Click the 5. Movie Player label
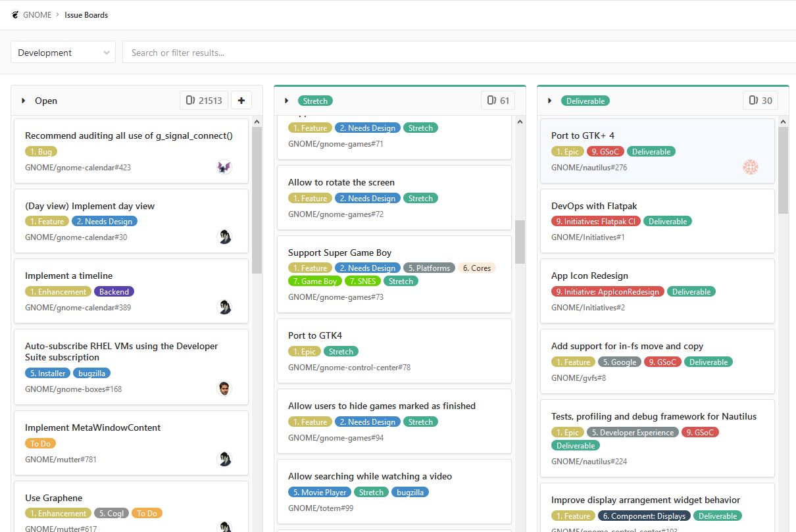The width and height of the screenshot is (796, 532). click(320, 492)
